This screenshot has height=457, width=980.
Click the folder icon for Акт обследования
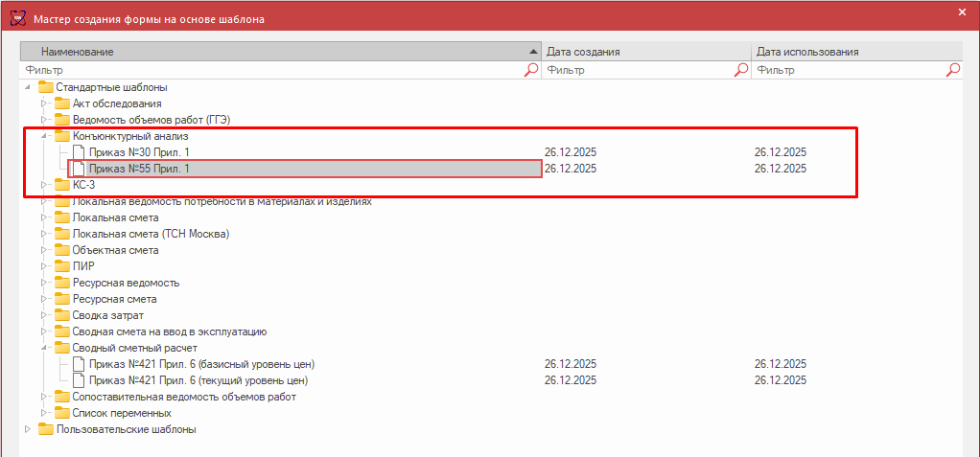click(x=62, y=103)
